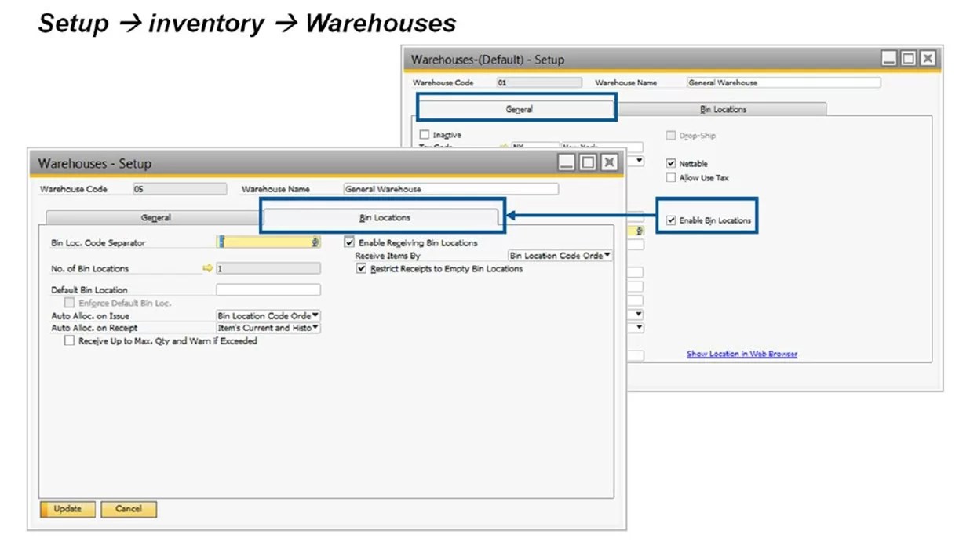
Task: Click Warehouse Code field showing 05
Action: (x=179, y=189)
